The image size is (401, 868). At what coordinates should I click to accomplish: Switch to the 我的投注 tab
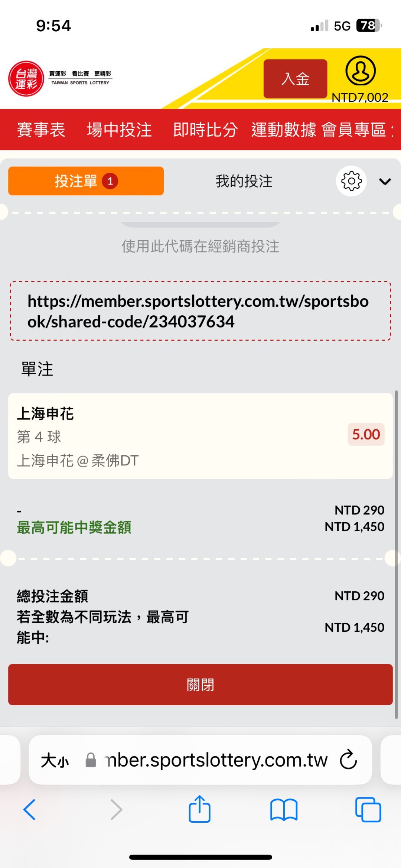244,181
